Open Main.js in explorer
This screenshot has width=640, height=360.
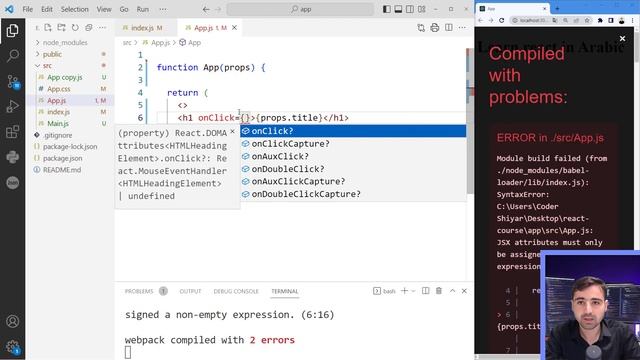pyautogui.click(x=58, y=123)
